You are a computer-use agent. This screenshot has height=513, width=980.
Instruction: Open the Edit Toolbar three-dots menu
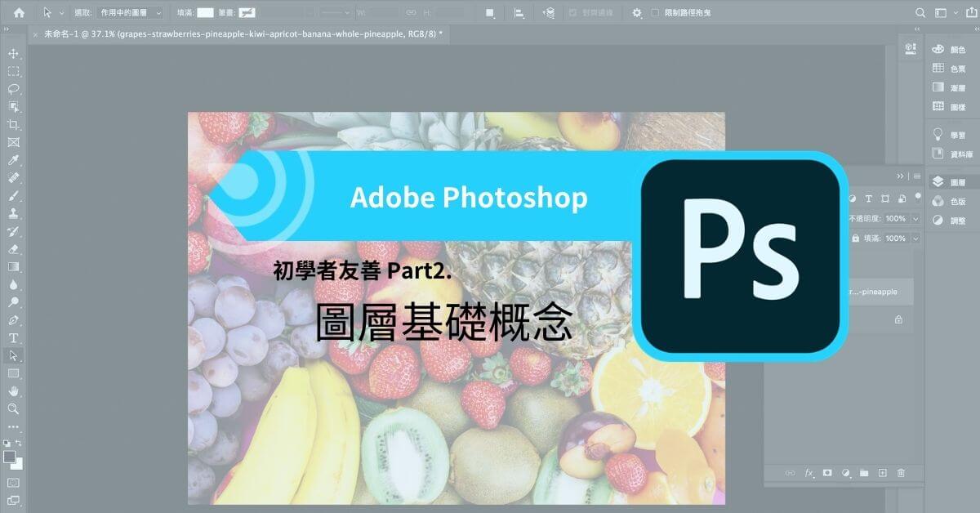(x=13, y=426)
